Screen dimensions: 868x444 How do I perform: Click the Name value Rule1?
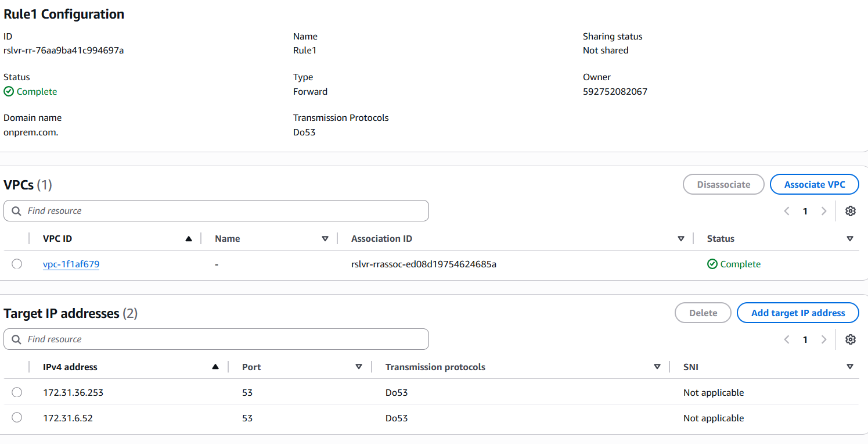coord(305,51)
